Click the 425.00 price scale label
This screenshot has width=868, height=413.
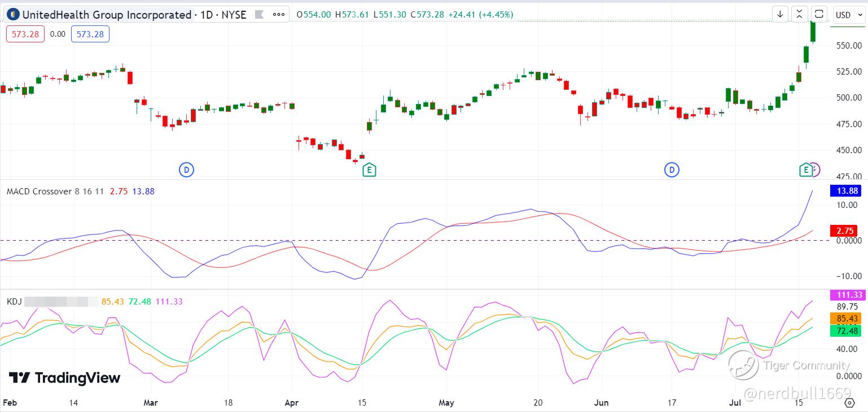coord(849,176)
